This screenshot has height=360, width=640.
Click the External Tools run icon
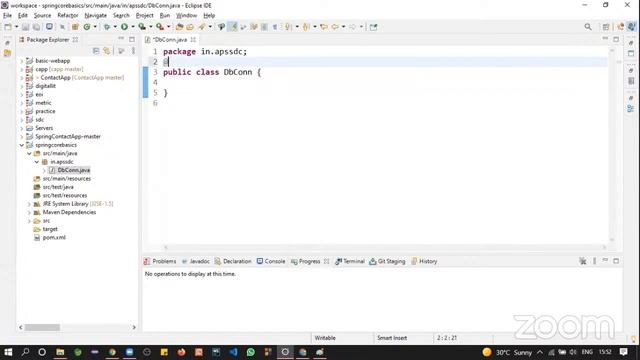coord(160,27)
